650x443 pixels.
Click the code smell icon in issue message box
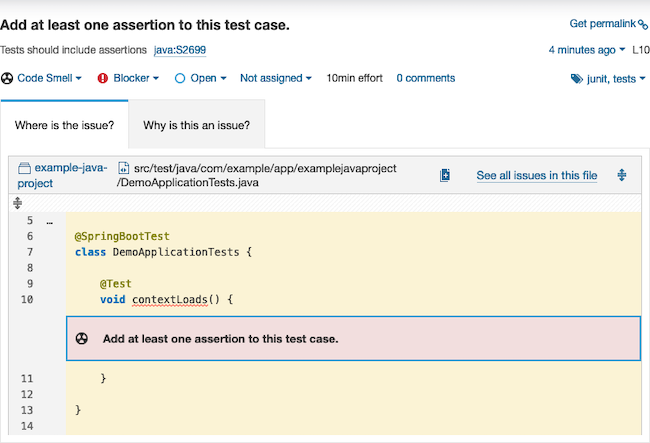tap(82, 338)
